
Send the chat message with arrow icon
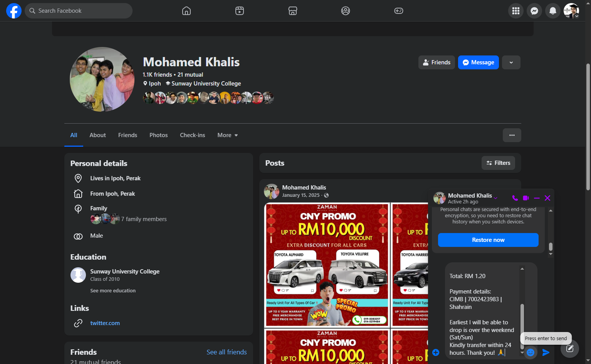[546, 352]
